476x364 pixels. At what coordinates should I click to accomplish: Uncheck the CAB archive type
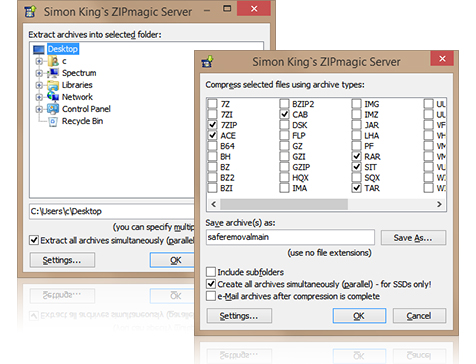coord(284,114)
